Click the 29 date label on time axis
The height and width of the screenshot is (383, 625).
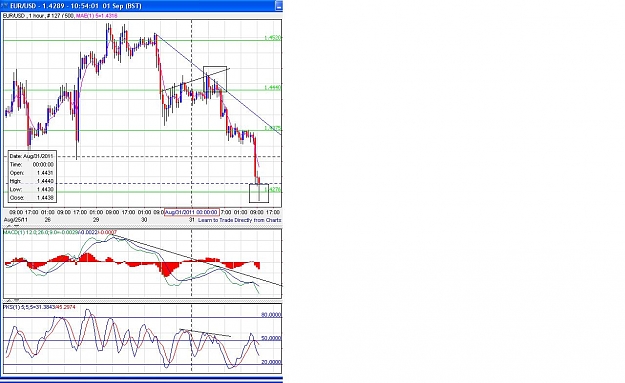coord(96,220)
